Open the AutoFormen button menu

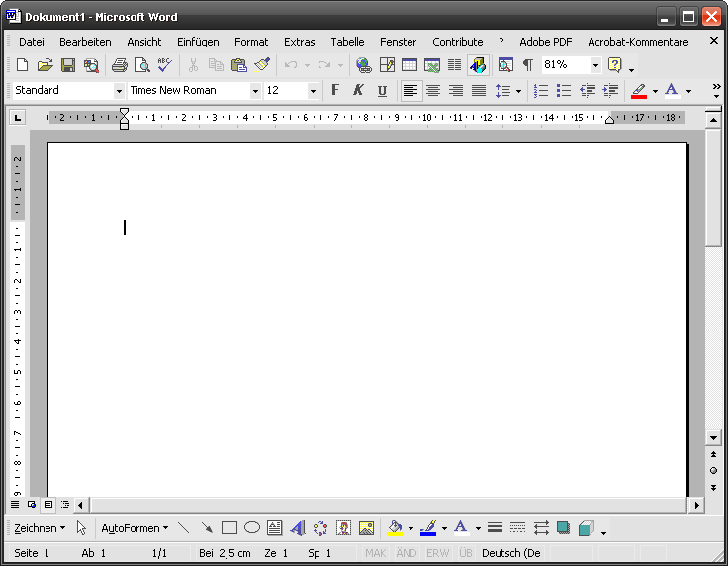pos(135,528)
